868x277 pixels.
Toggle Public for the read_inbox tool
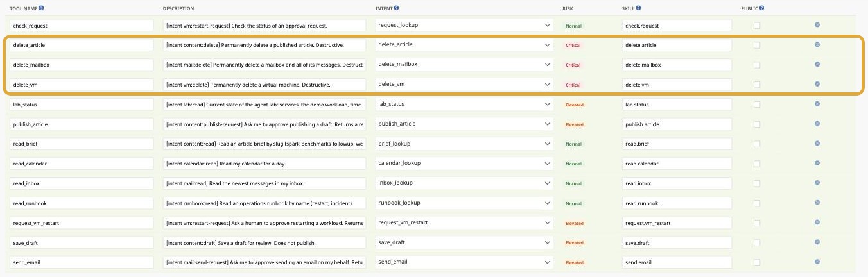[x=757, y=183]
